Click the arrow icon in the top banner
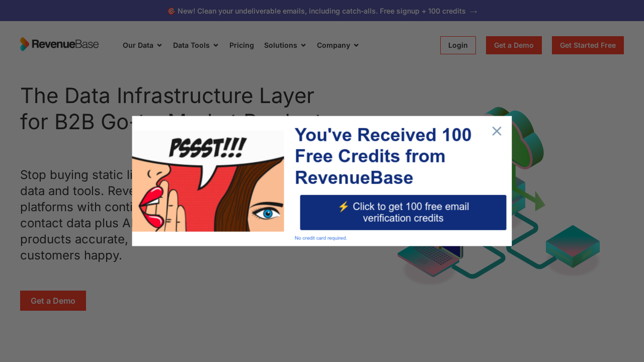Viewport: 644px width, 362px height. [473, 11]
